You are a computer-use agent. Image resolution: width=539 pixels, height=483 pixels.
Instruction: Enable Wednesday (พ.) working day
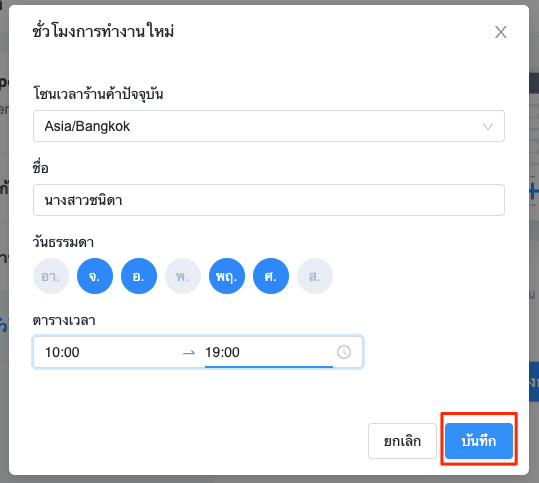(183, 276)
